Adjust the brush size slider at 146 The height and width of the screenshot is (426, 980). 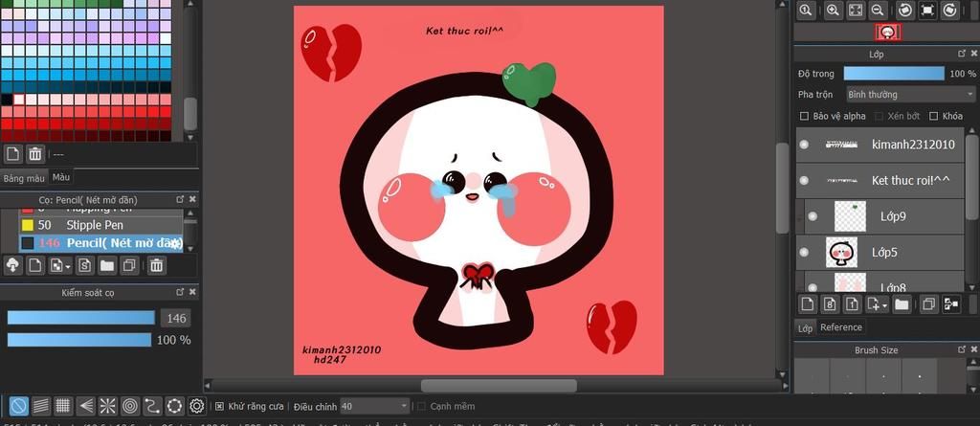pyautogui.click(x=80, y=318)
